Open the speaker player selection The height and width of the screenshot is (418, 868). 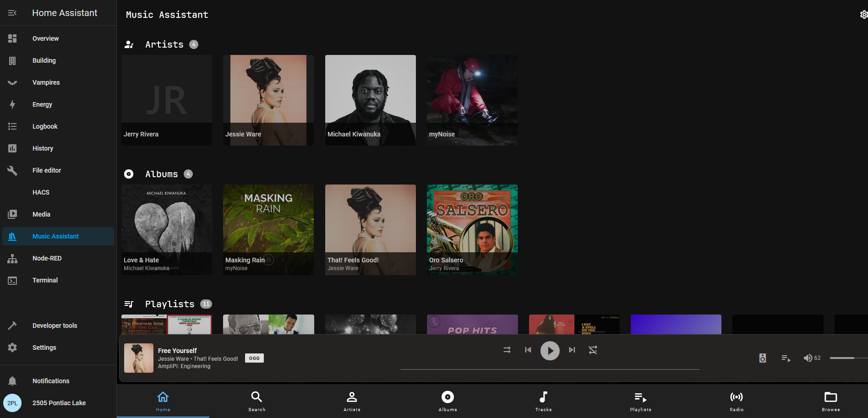pos(763,358)
